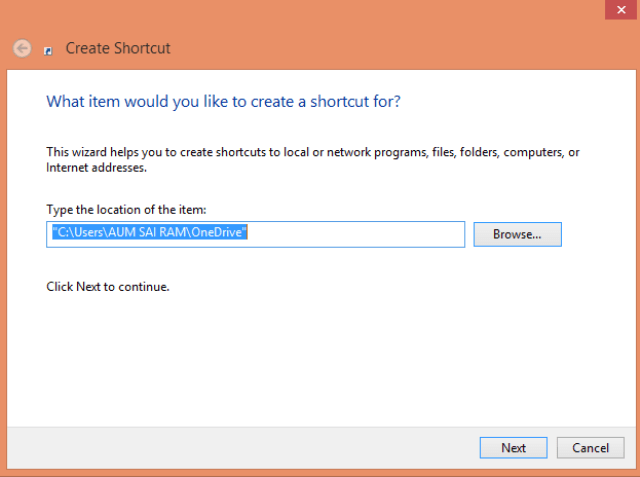Click the 'Type the location of the item' label
Image resolution: width=640 pixels, height=477 pixels.
tap(126, 209)
